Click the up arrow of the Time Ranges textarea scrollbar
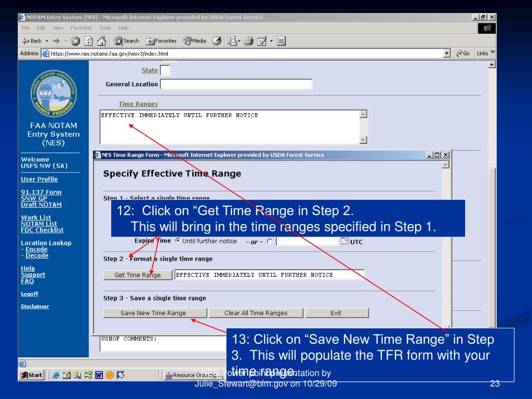The width and height of the screenshot is (532, 399). click(363, 114)
